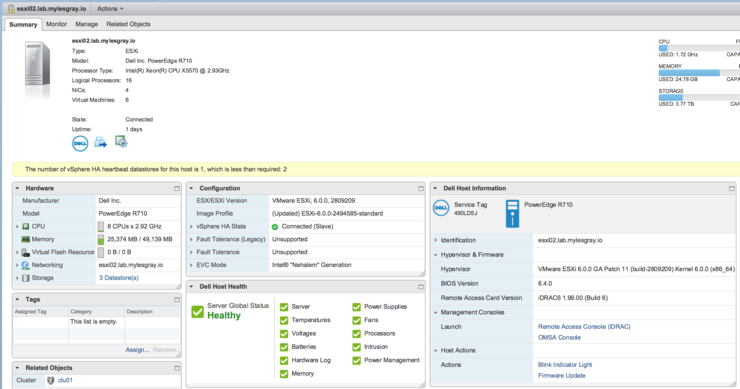The width and height of the screenshot is (740, 389).
Task: Click the Memory usage bar
Action: pyautogui.click(x=699, y=73)
